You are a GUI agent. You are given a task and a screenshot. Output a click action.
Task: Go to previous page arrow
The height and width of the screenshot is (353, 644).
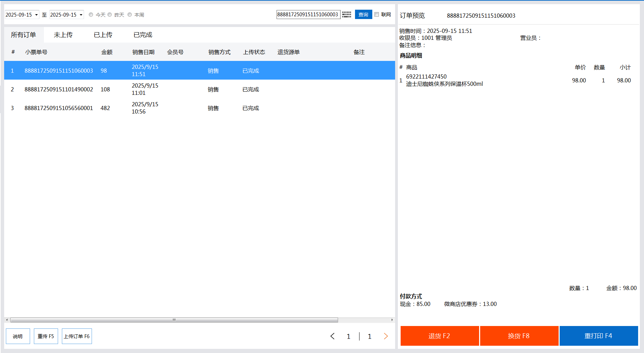click(x=333, y=336)
